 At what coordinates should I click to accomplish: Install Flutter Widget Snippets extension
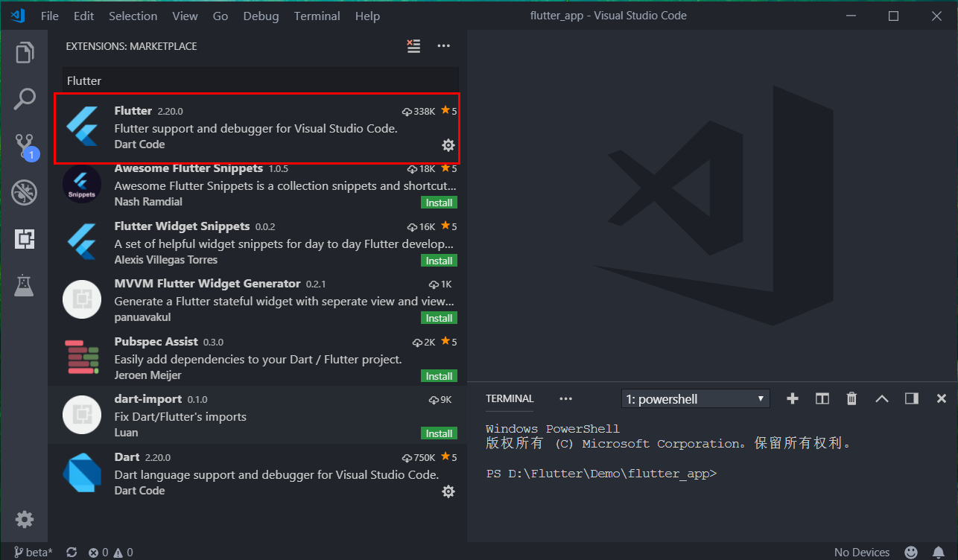pyautogui.click(x=439, y=261)
